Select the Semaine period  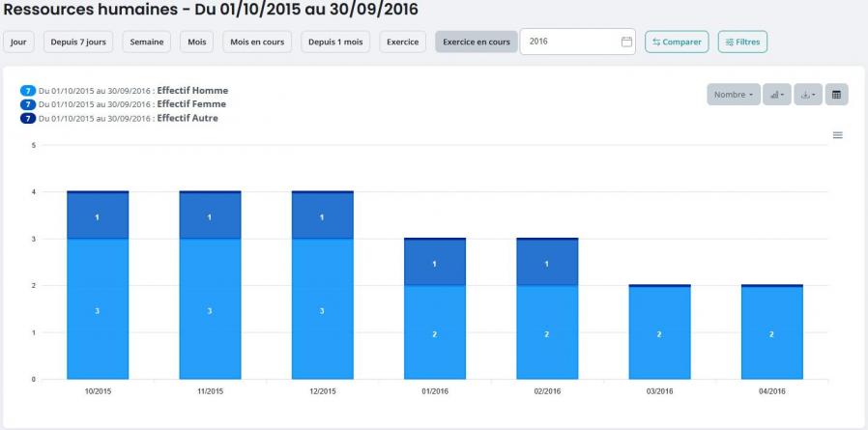147,43
